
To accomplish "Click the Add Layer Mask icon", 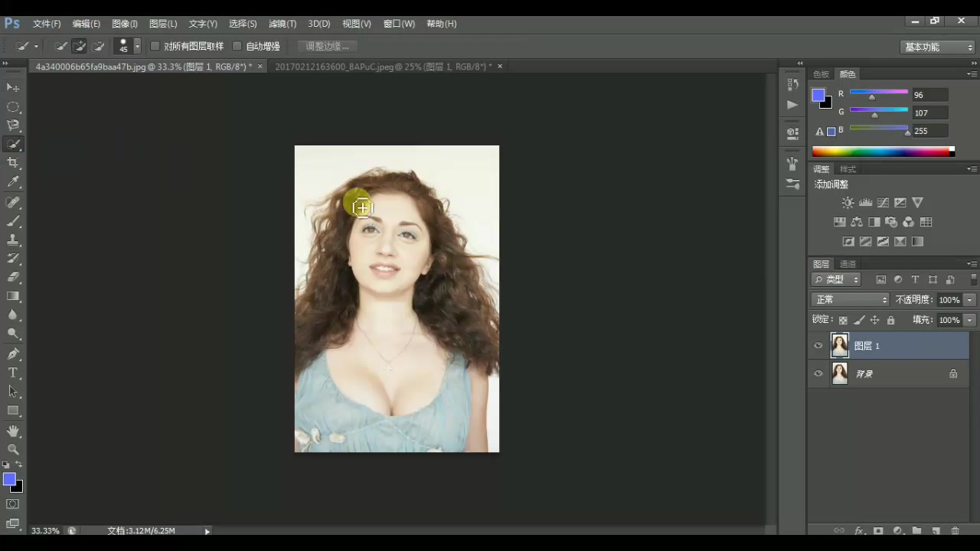I will (878, 530).
